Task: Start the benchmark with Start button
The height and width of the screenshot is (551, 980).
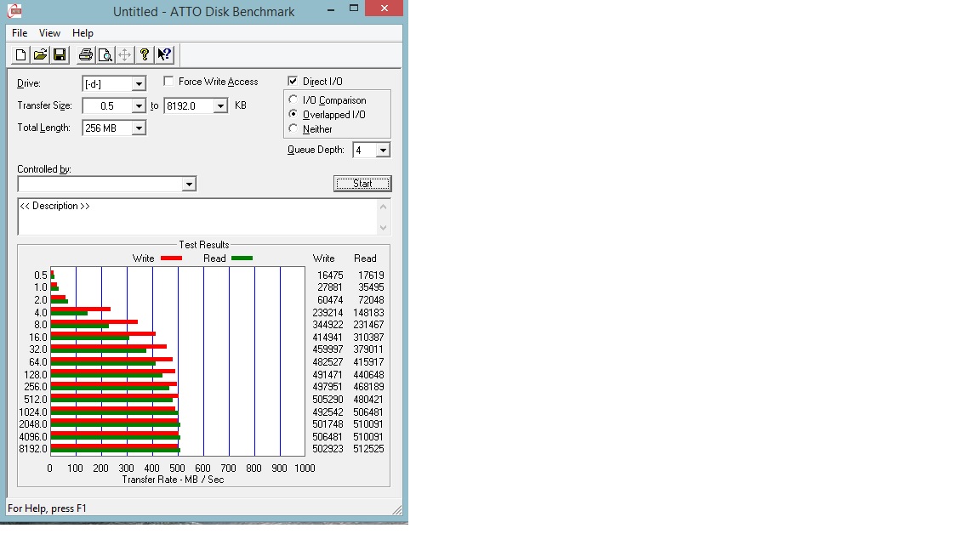Action: [362, 184]
